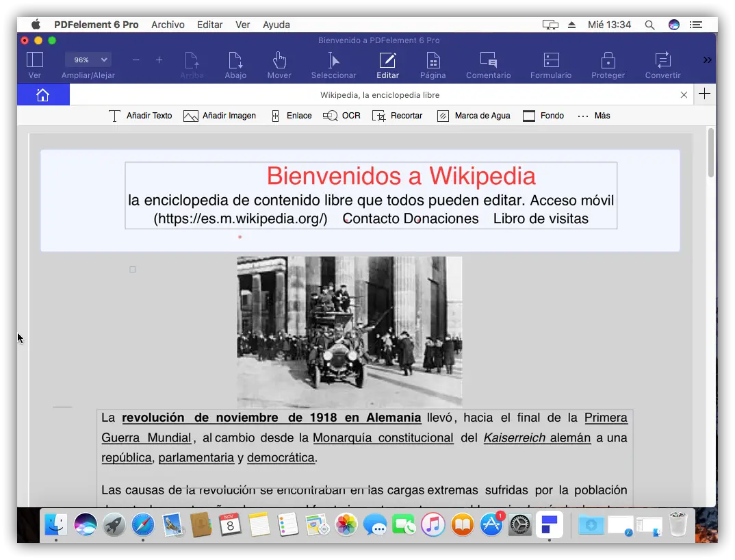This screenshot has height=560, width=735.
Task: Toggle the Ver sidebar panel
Action: pos(34,60)
